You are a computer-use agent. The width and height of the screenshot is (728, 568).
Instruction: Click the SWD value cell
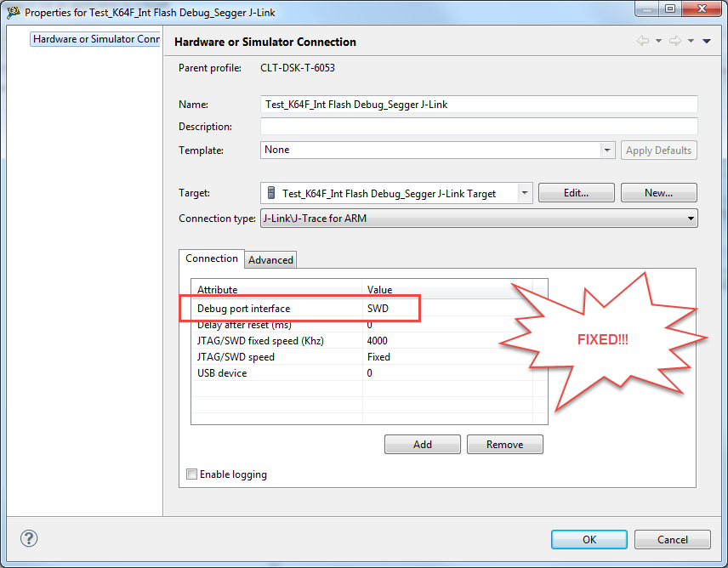[x=447, y=309]
